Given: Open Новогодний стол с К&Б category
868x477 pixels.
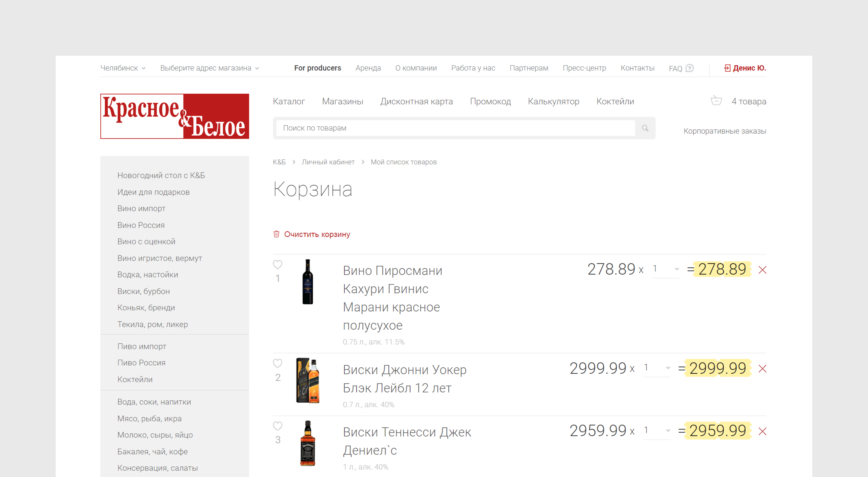Looking at the screenshot, I should [161, 175].
